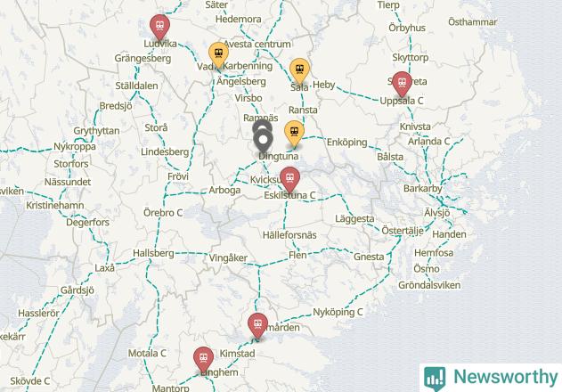Image resolution: width=562 pixels, height=392 pixels.
Task: Click the Nyköping C station label
Action: [x=338, y=312]
